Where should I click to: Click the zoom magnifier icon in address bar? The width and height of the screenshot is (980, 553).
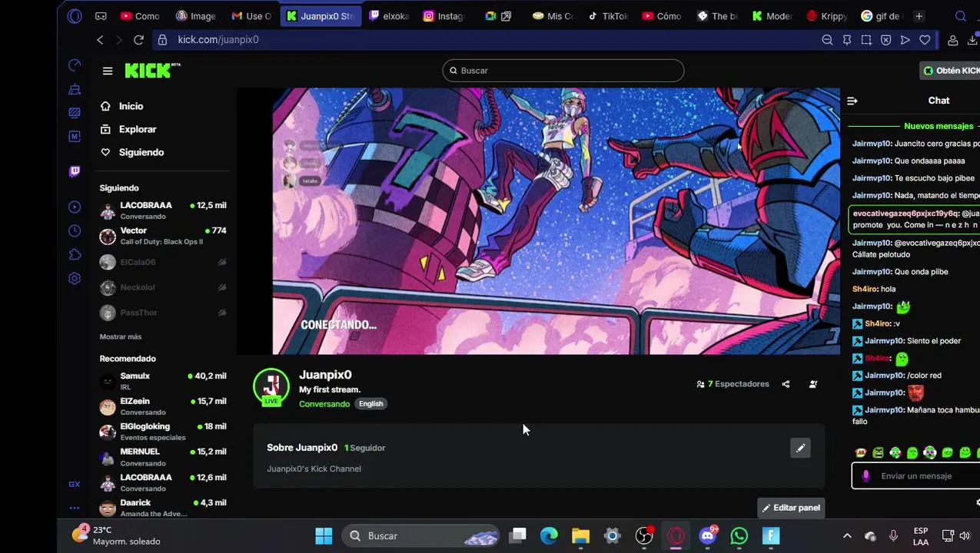point(827,40)
